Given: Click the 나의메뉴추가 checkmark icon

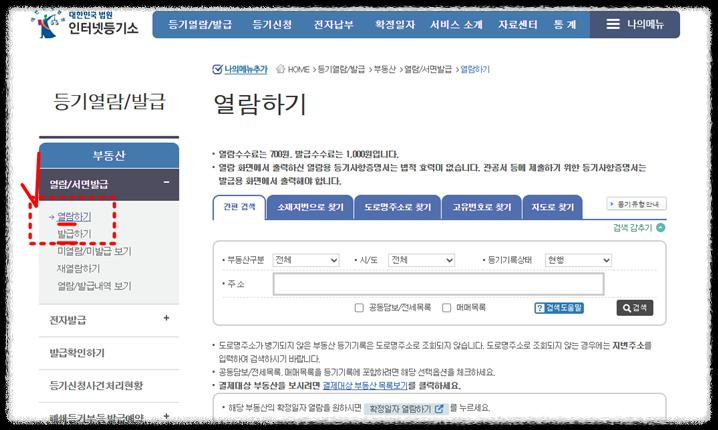Looking at the screenshot, I should click(x=217, y=69).
